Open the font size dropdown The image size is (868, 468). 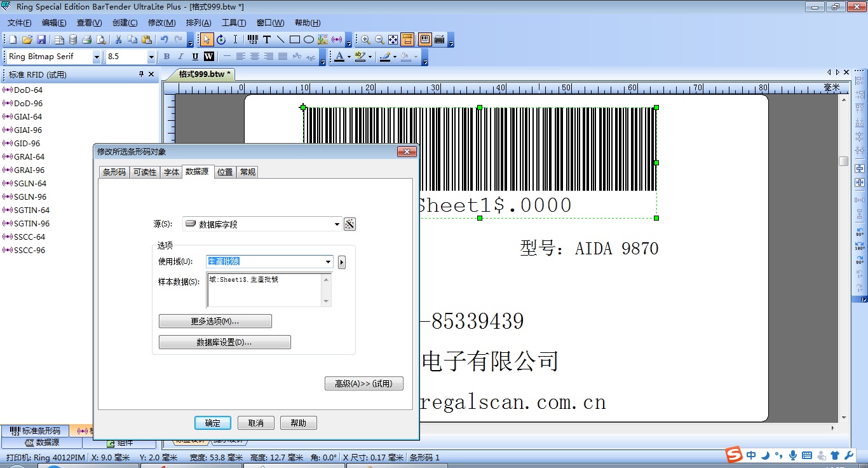(x=151, y=57)
